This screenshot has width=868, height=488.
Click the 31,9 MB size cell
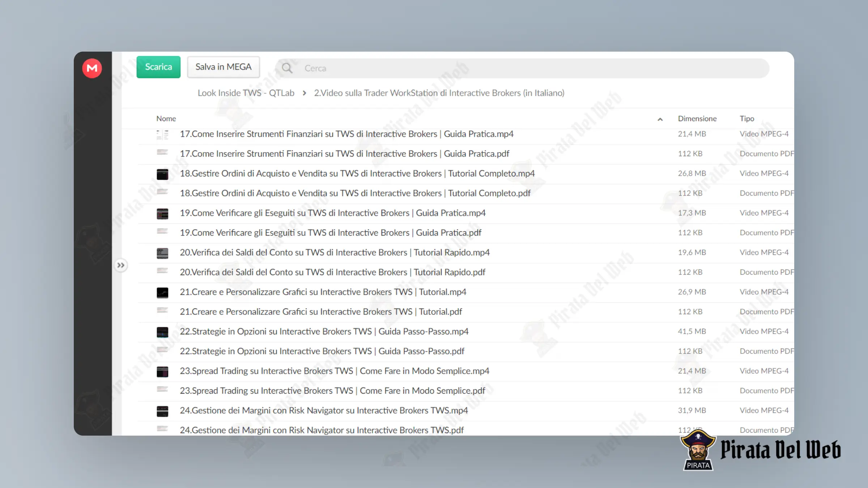[x=692, y=410]
